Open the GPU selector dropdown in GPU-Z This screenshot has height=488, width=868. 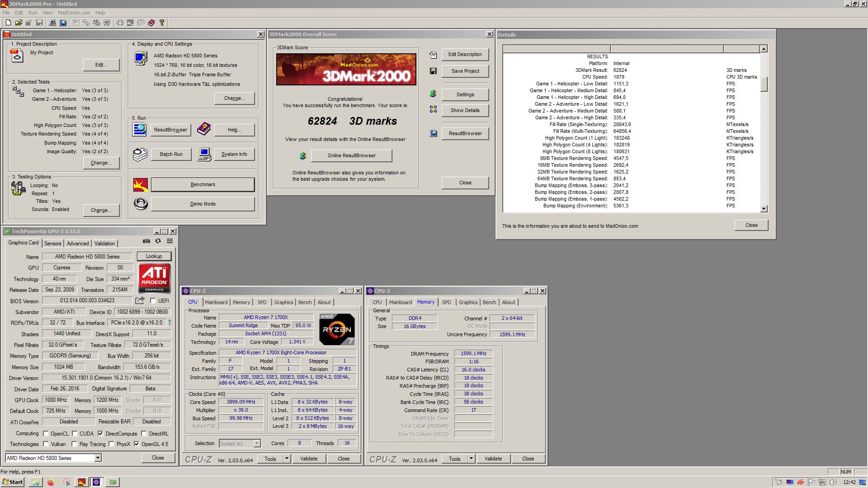[98, 458]
